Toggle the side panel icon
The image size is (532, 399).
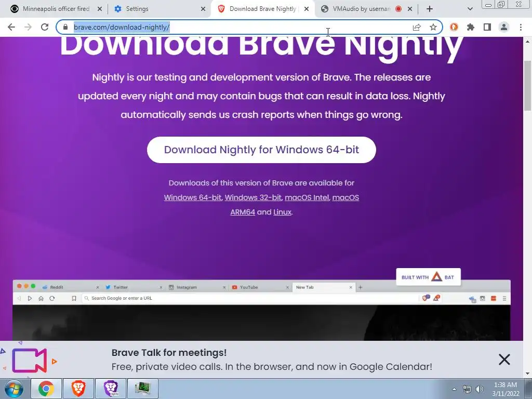click(487, 27)
